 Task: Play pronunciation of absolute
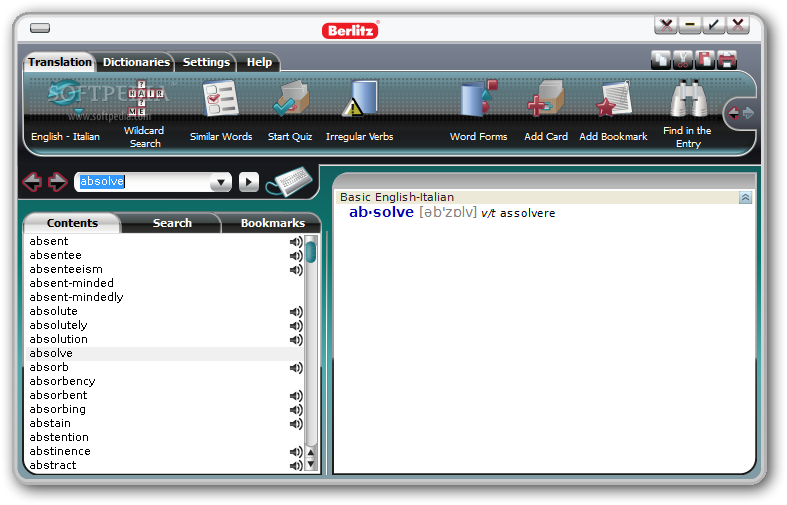[x=296, y=312]
